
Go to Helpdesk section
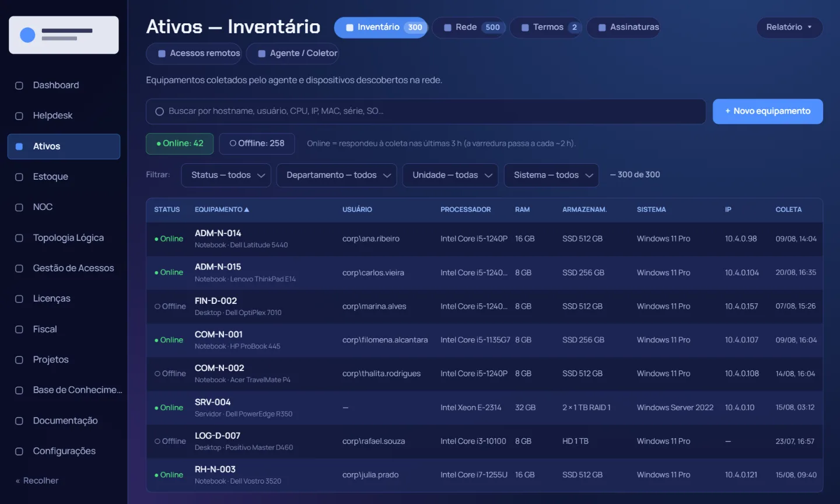click(x=64, y=116)
